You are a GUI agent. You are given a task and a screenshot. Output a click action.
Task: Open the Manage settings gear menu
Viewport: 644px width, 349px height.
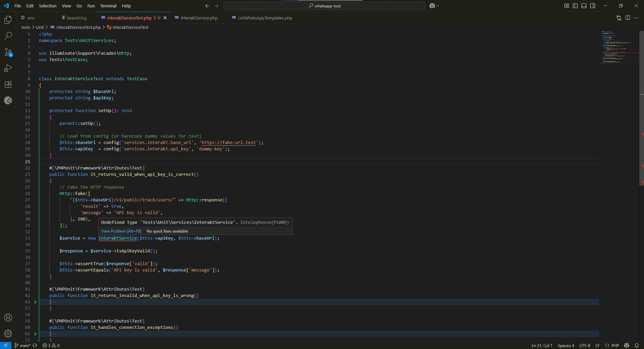point(8,334)
